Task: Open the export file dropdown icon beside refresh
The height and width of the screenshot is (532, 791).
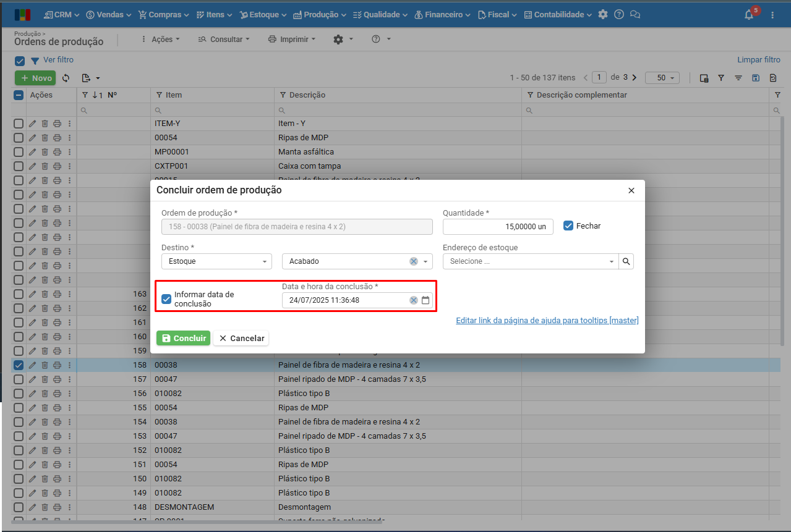Action: pos(90,78)
